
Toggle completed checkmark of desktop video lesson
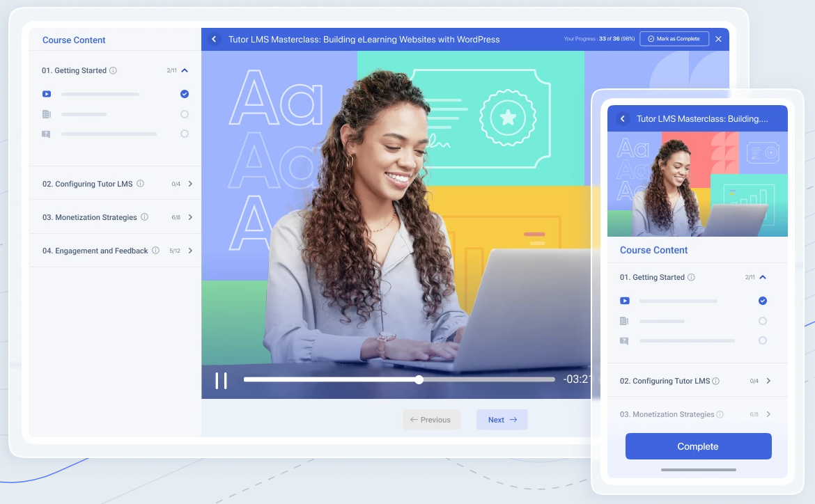pyautogui.click(x=185, y=94)
